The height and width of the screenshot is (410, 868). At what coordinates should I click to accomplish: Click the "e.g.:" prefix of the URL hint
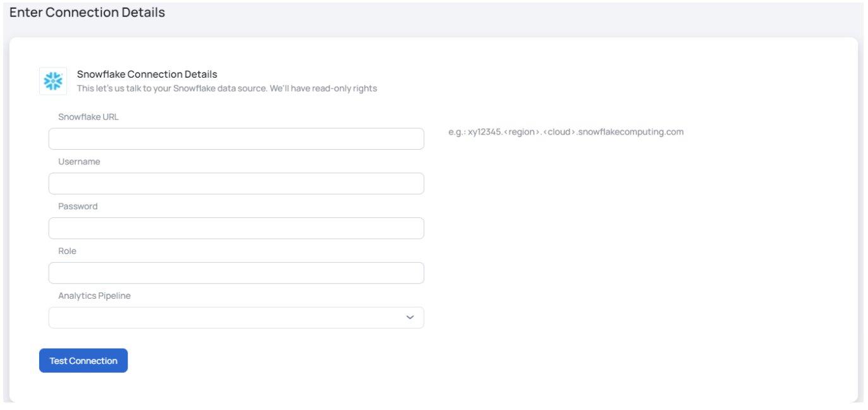(x=456, y=133)
